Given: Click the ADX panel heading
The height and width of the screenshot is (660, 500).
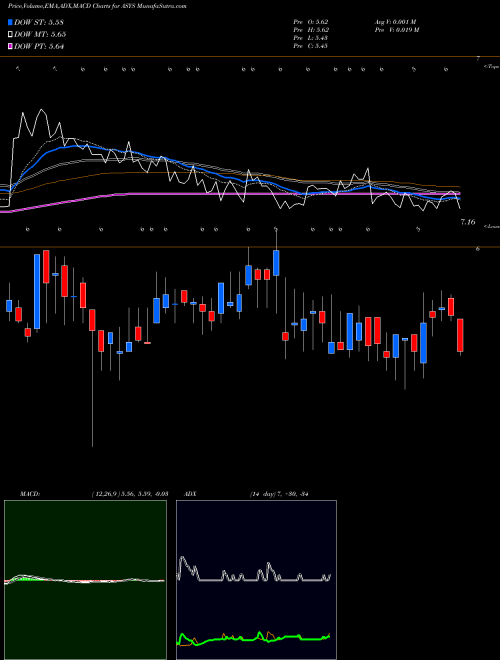Looking at the screenshot, I should (190, 494).
